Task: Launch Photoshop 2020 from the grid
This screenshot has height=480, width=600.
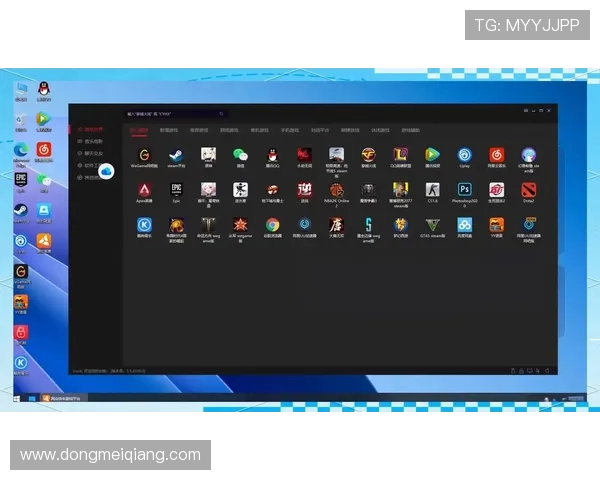Action: 465,189
